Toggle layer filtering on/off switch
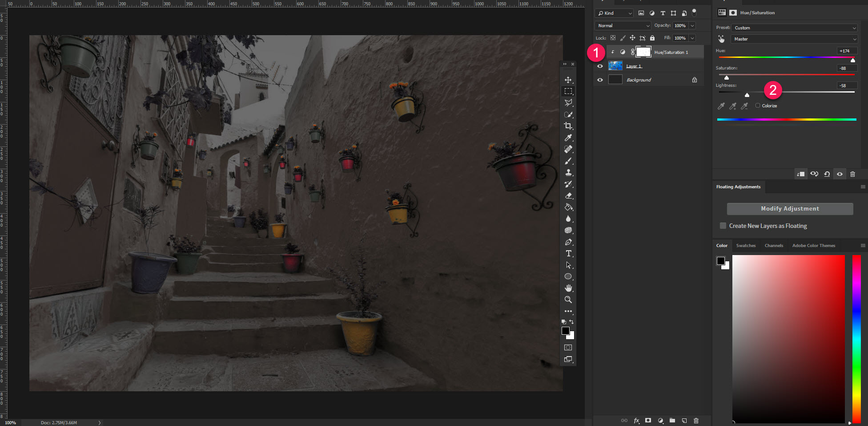Image resolution: width=868 pixels, height=426 pixels. coord(694,12)
